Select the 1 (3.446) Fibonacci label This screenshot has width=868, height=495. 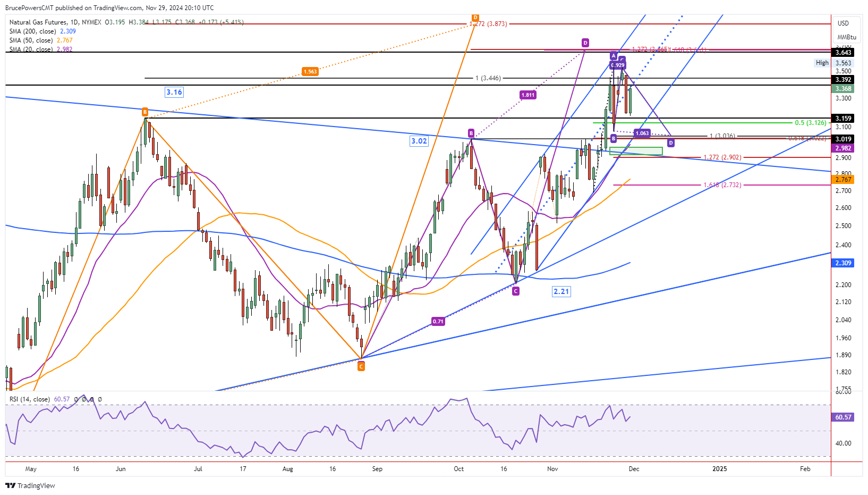tap(488, 78)
